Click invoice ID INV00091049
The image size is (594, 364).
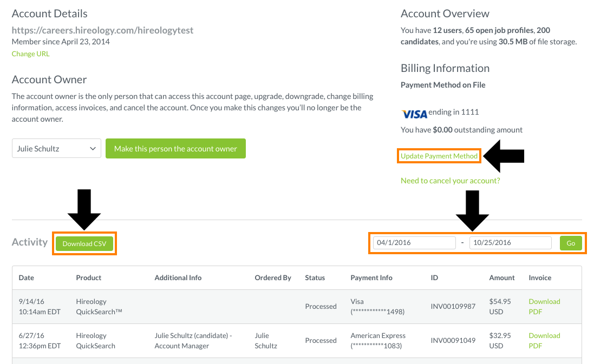click(x=453, y=341)
